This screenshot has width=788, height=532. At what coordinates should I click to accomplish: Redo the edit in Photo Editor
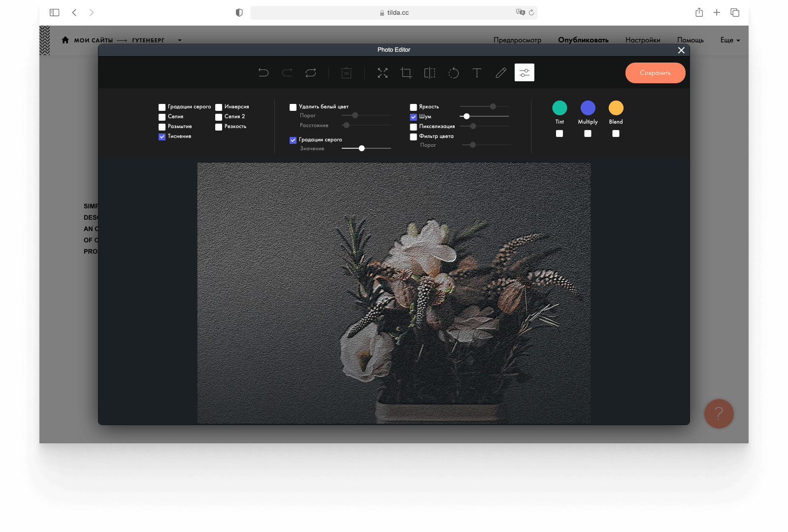pyautogui.click(x=287, y=73)
